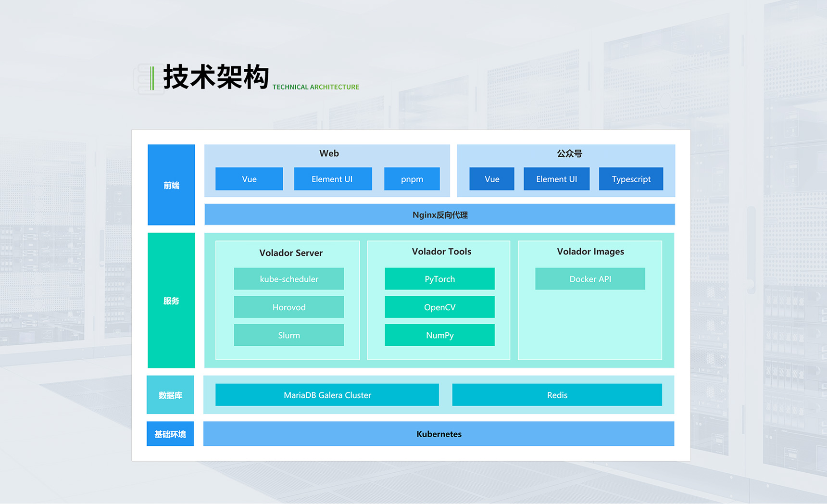Click the 公众号 section heading
Screen dimensions: 827x504
(569, 154)
